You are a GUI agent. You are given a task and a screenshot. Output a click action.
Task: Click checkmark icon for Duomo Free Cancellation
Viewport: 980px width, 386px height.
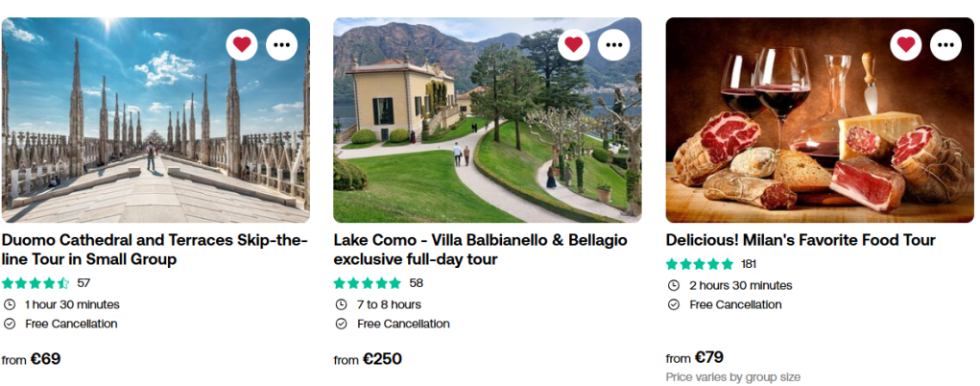(10, 324)
